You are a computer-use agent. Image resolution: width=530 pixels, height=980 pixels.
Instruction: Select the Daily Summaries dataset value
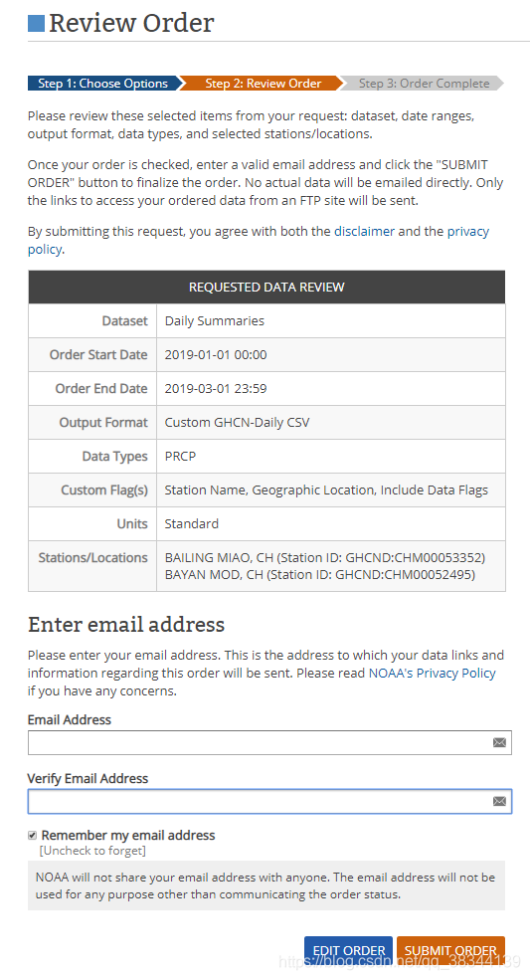215,320
